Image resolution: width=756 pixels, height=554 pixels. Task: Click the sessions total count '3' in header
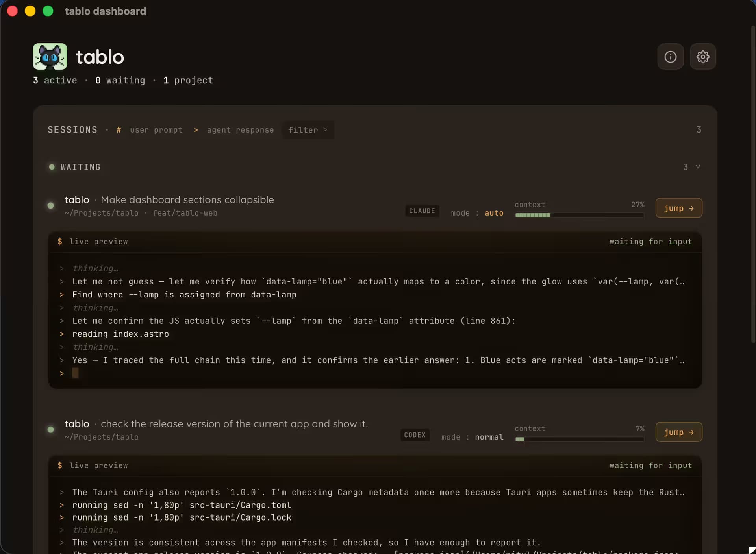(x=699, y=130)
